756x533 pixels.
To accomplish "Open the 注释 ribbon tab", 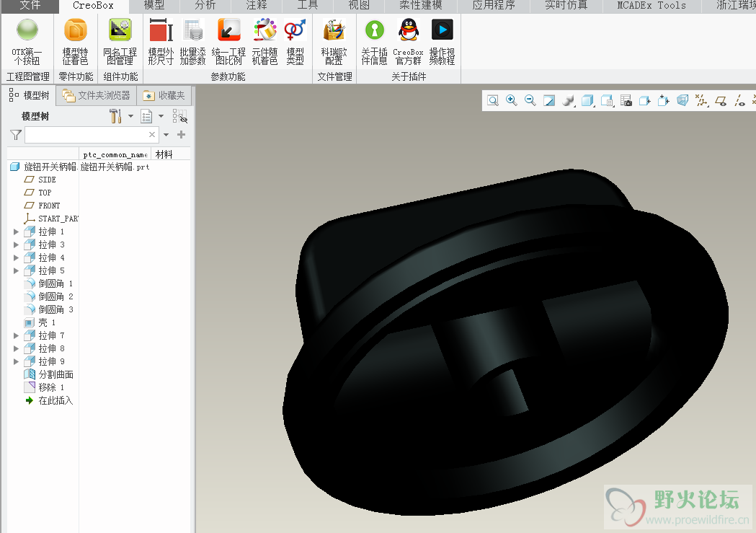I will (x=257, y=5).
